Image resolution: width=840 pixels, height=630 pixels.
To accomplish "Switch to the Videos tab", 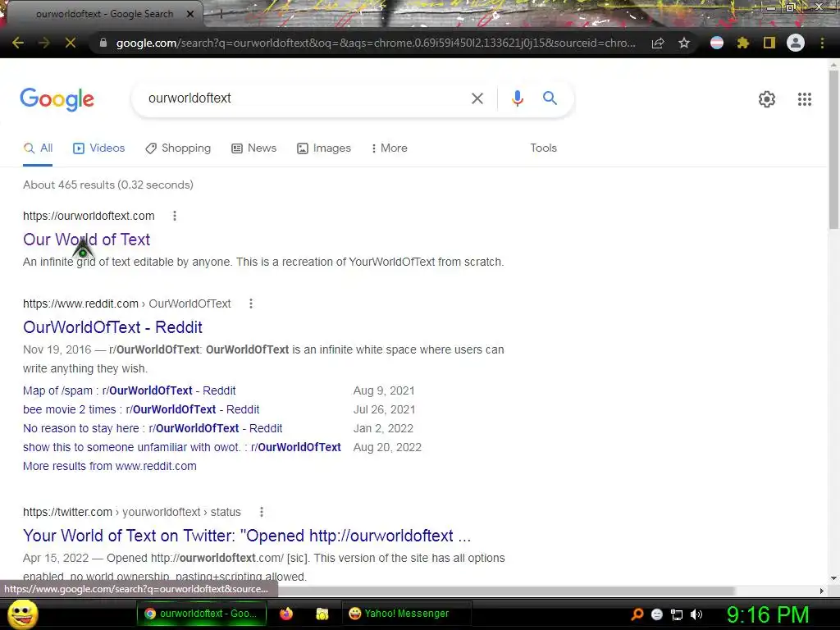I will coord(99,148).
